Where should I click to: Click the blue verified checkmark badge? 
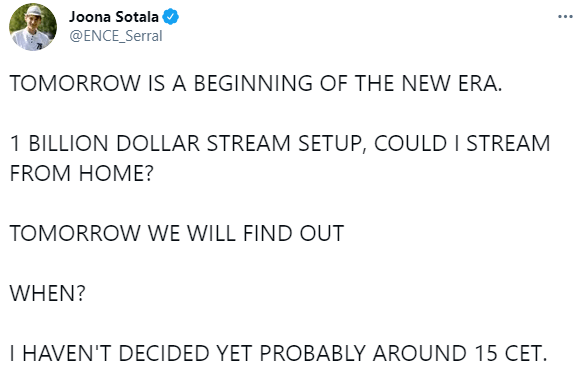coord(171,17)
